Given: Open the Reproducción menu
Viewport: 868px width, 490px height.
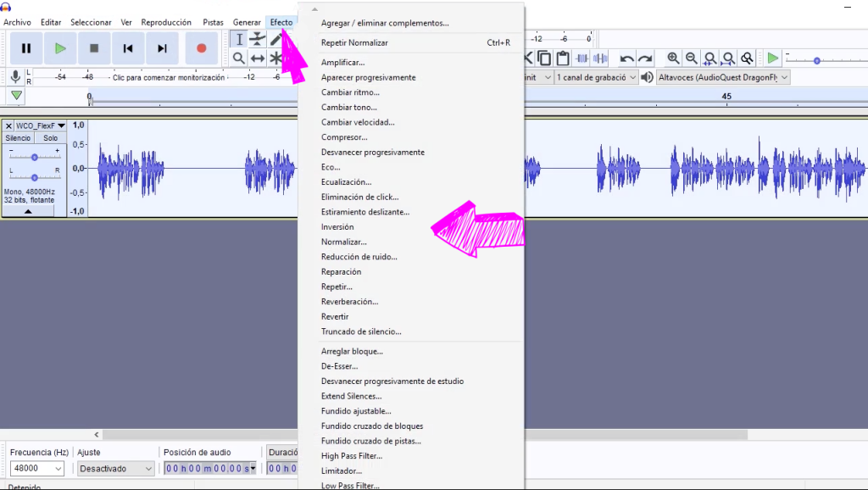Looking at the screenshot, I should (x=166, y=23).
